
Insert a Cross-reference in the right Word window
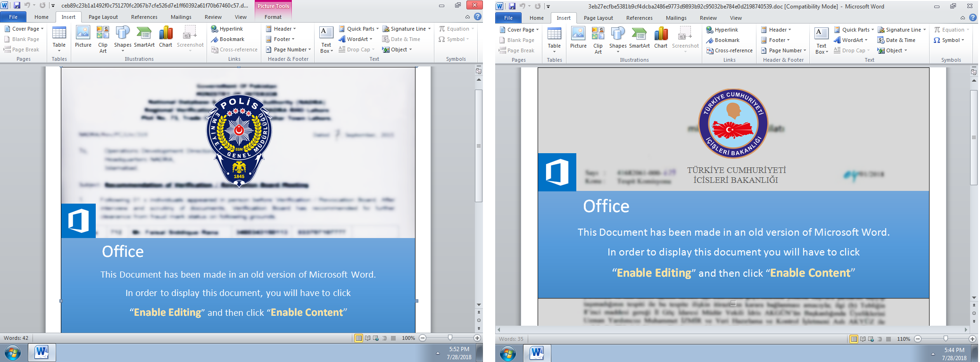click(x=729, y=50)
